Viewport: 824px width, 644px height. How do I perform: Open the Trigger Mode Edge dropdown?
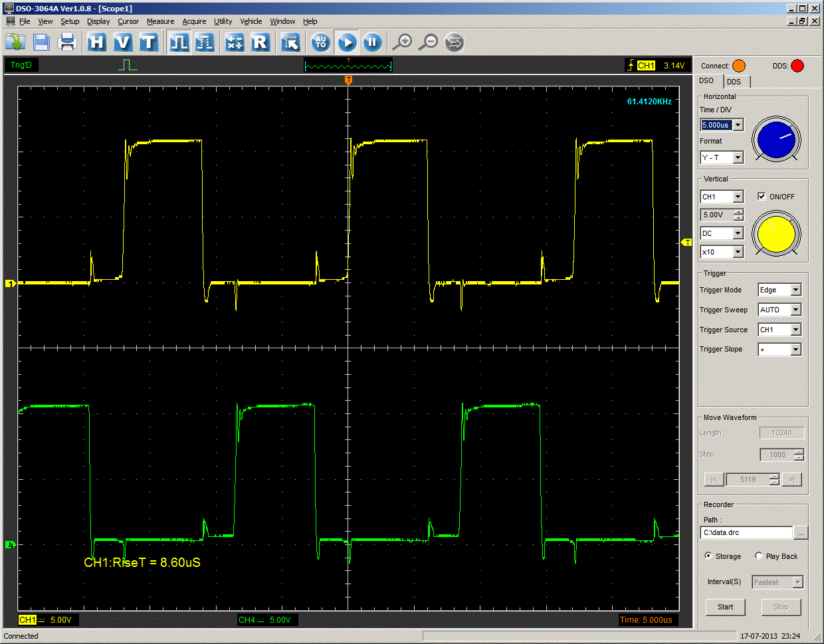click(796, 290)
